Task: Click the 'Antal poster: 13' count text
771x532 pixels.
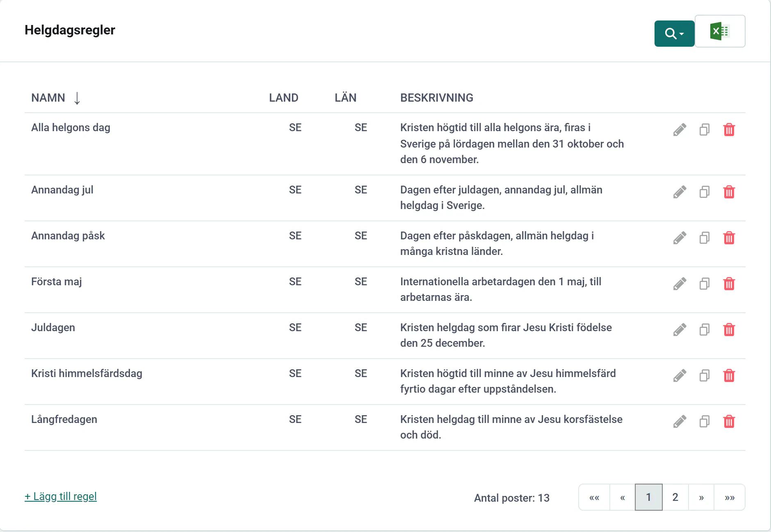Action: [x=512, y=498]
